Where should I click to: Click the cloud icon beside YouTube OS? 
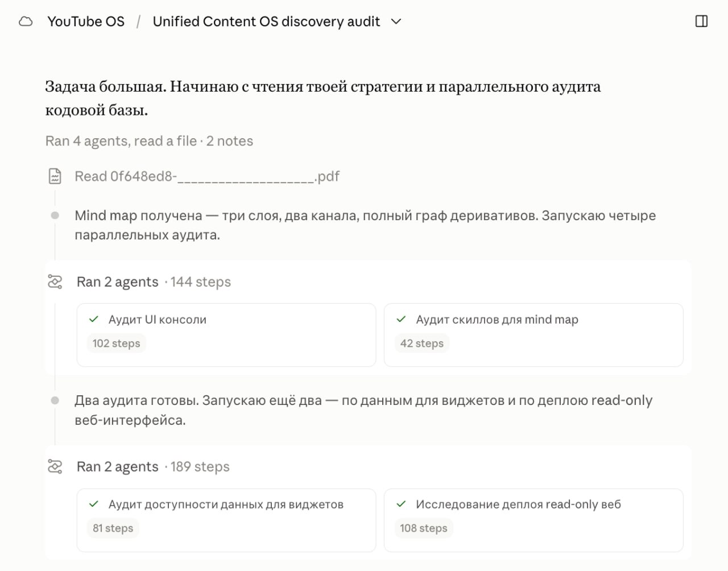26,22
